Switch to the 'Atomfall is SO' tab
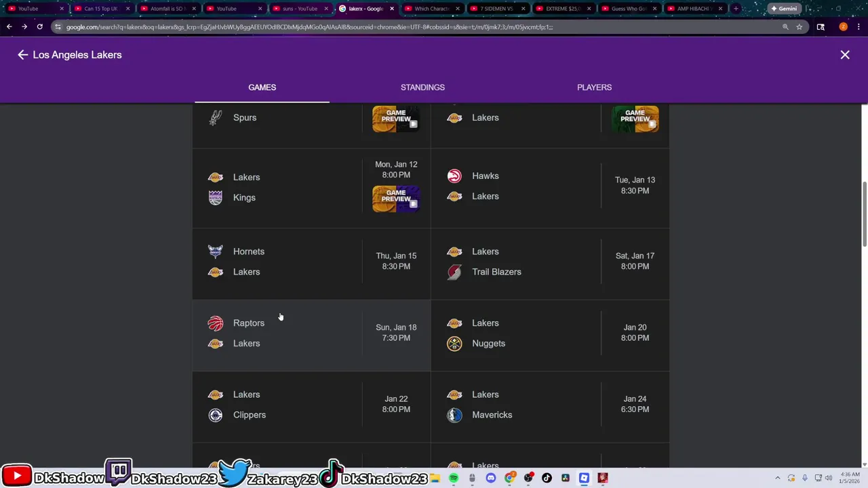The width and height of the screenshot is (868, 488). pyautogui.click(x=166, y=9)
